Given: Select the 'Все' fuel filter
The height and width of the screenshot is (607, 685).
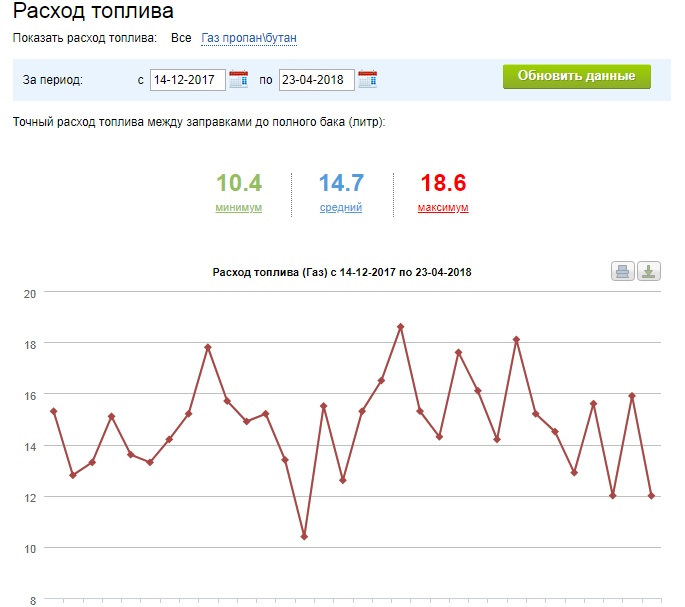Looking at the screenshot, I should point(181,38).
